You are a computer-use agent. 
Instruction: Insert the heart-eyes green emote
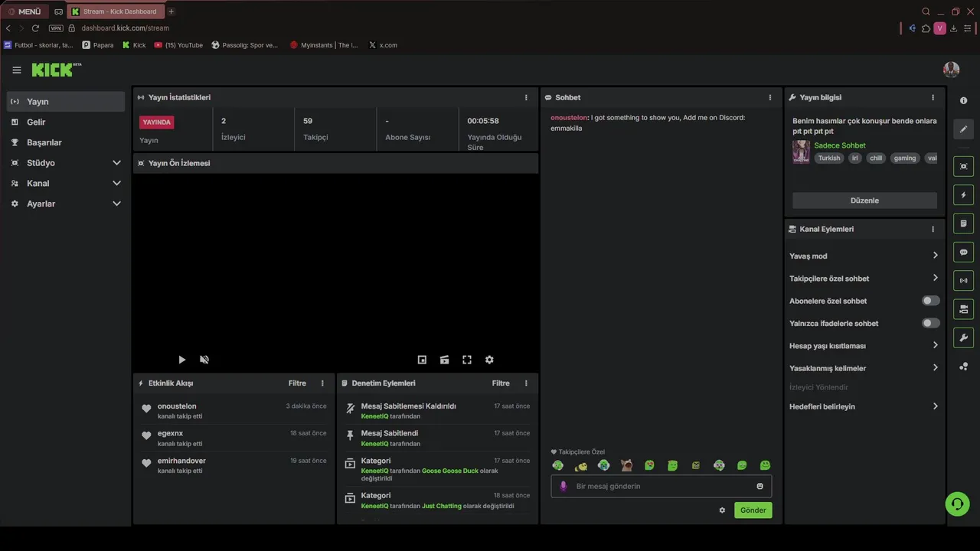(649, 465)
